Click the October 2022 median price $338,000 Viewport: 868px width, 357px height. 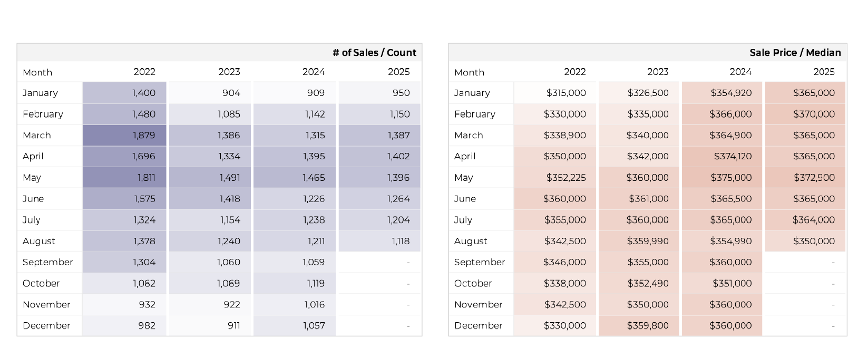tap(555, 283)
